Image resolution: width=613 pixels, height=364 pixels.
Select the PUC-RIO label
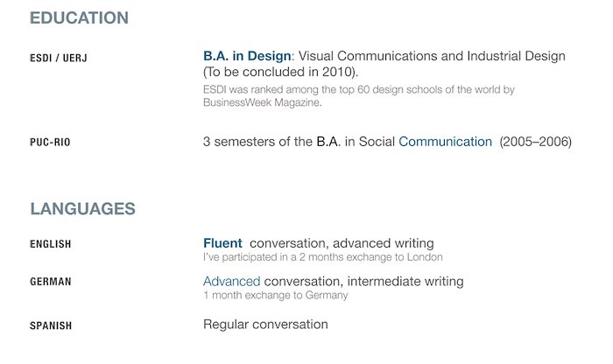(50, 142)
